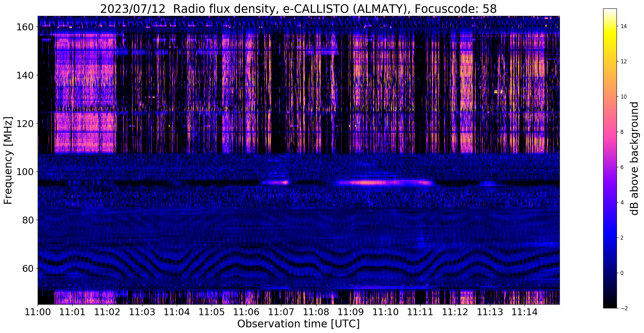
Task: Click the colorbar tick label 2
Action: (x=622, y=238)
